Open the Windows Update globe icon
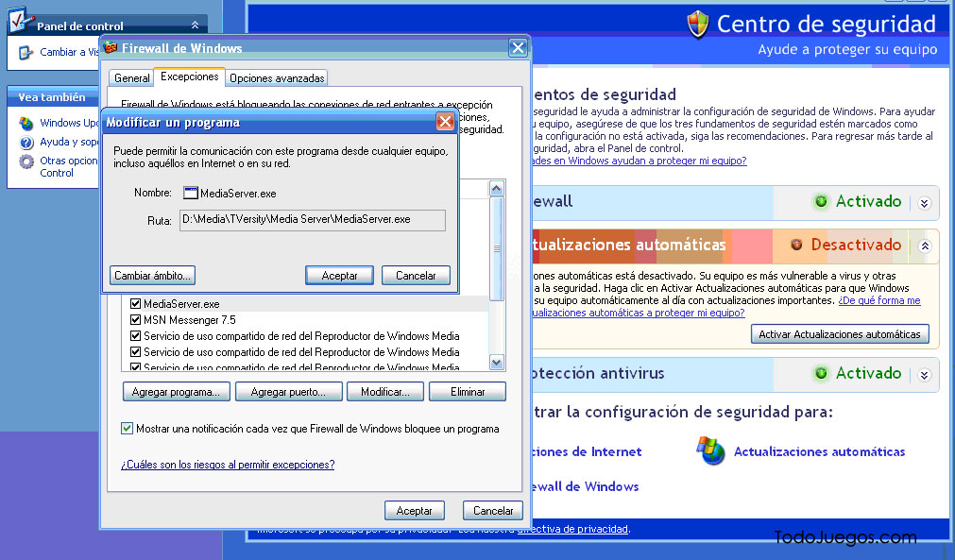Screen dimensions: 955x560 click(26, 124)
